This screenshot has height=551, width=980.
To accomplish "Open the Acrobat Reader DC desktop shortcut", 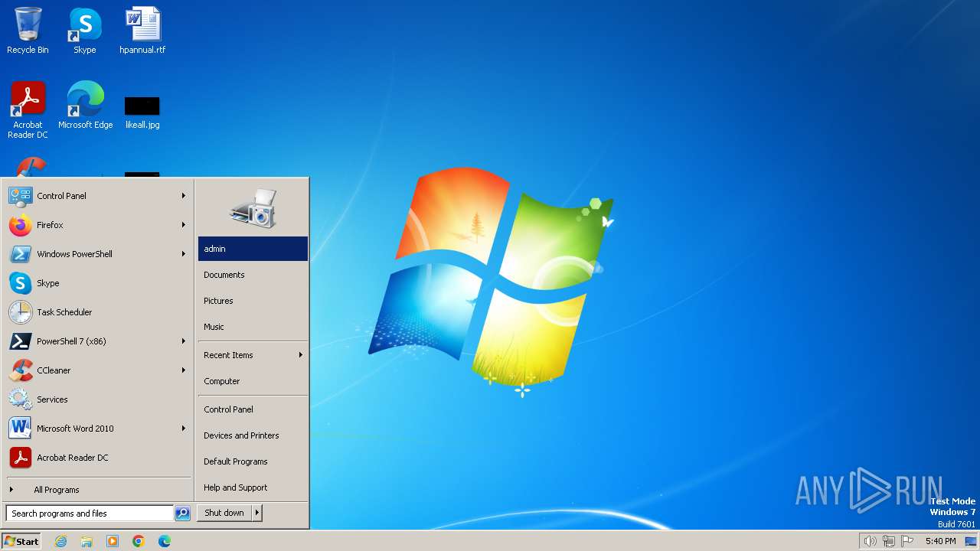I will coord(28,109).
